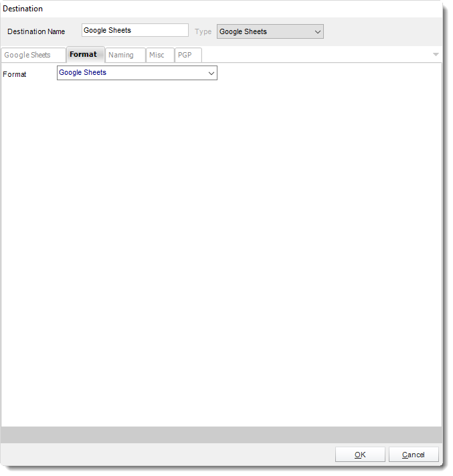This screenshot has height=476, width=453.
Task: Click the Cancel button
Action: coord(414,455)
